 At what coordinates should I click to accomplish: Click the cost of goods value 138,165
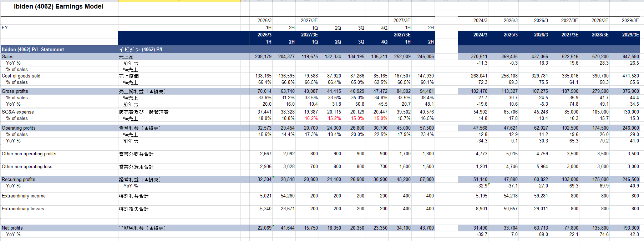(x=263, y=76)
